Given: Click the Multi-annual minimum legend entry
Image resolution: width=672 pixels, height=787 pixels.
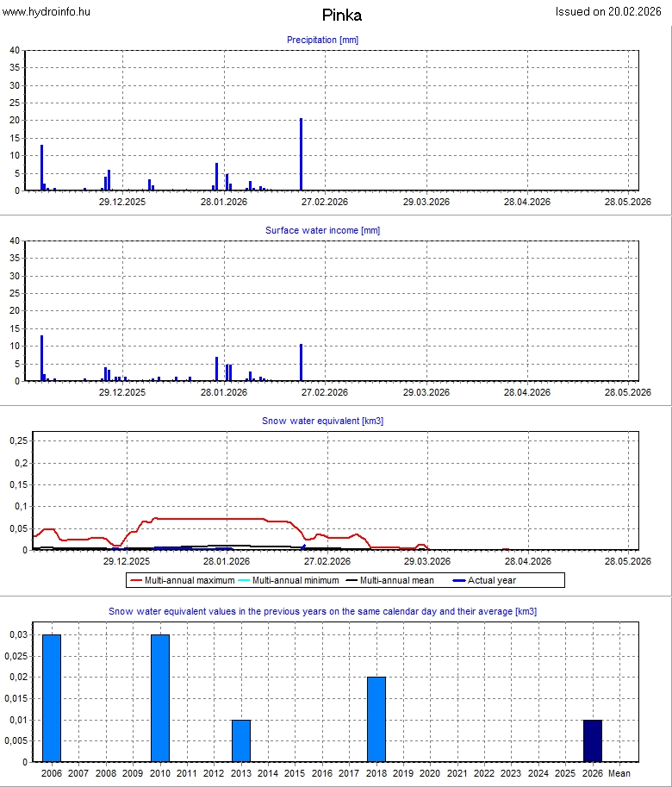Looking at the screenshot, I should point(288,581).
